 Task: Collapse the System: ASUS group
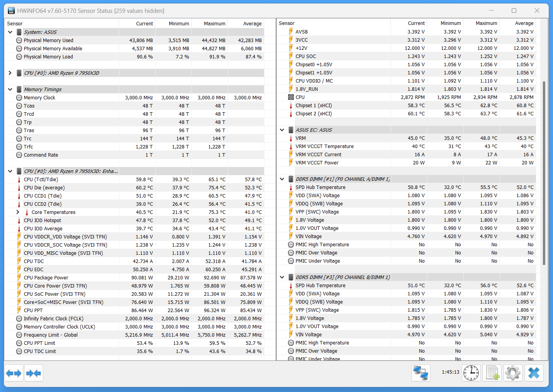[x=10, y=32]
